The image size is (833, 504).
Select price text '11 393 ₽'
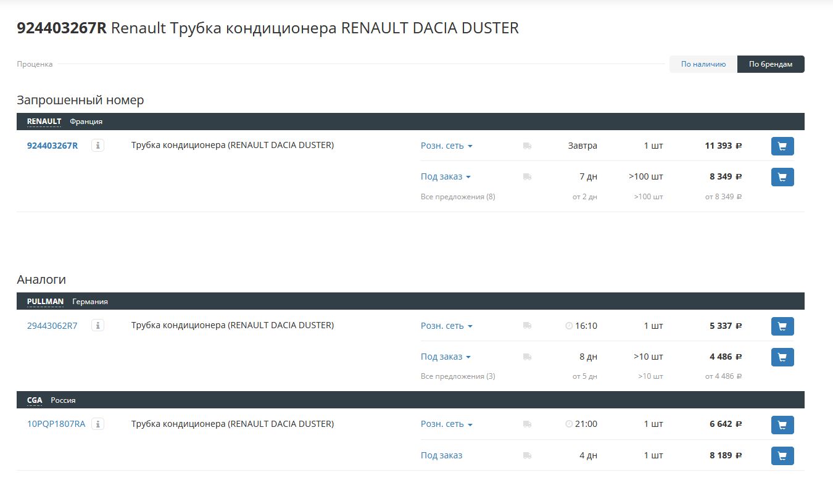point(723,146)
